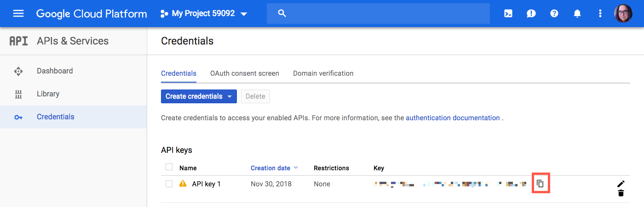The height and width of the screenshot is (207, 644).
Task: Open the authentication documentation link
Action: (x=453, y=118)
